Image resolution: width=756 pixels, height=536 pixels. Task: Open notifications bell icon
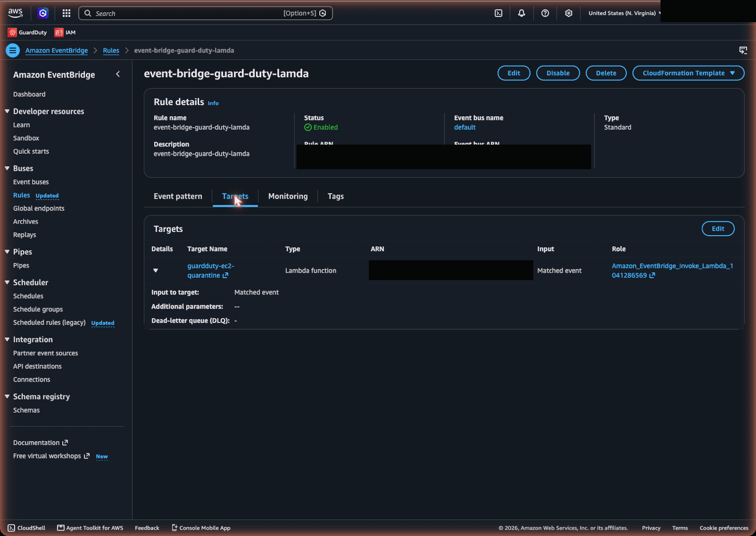click(522, 13)
